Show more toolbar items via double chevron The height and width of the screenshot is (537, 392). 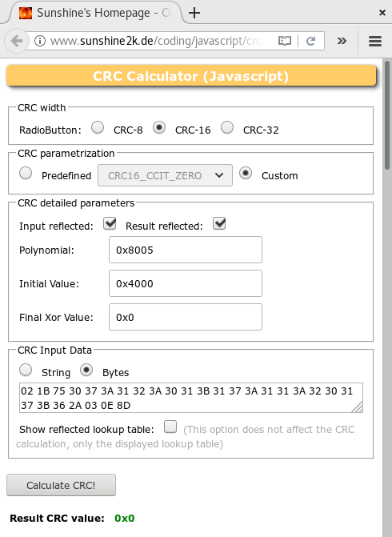pyautogui.click(x=342, y=41)
